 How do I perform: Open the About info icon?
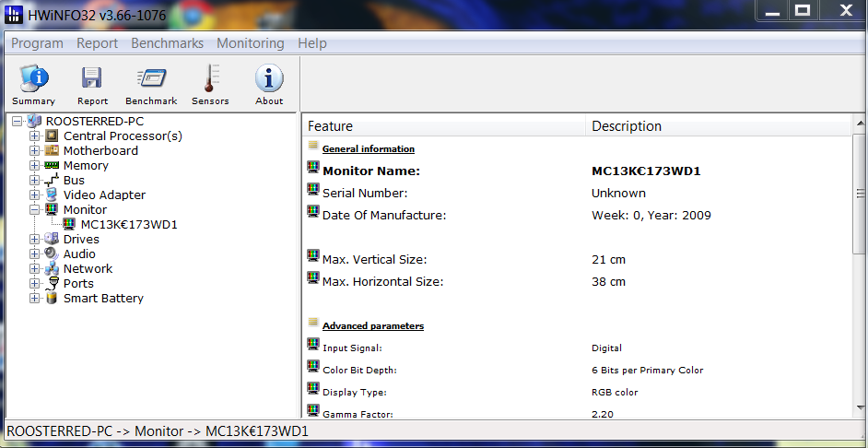[269, 78]
